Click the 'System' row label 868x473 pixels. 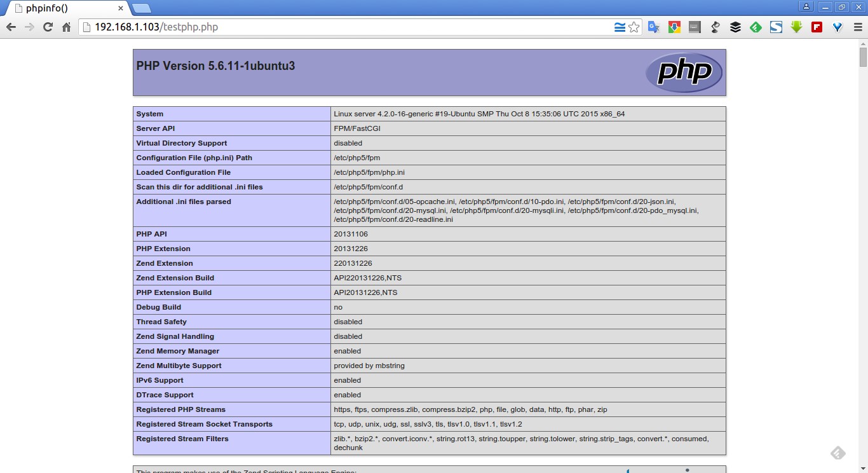(x=149, y=114)
